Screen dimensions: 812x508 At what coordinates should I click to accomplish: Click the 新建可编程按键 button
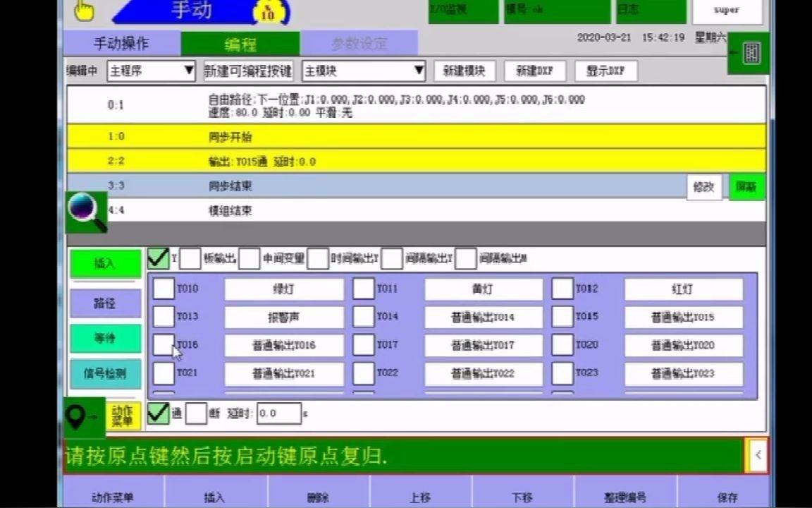[x=248, y=71]
